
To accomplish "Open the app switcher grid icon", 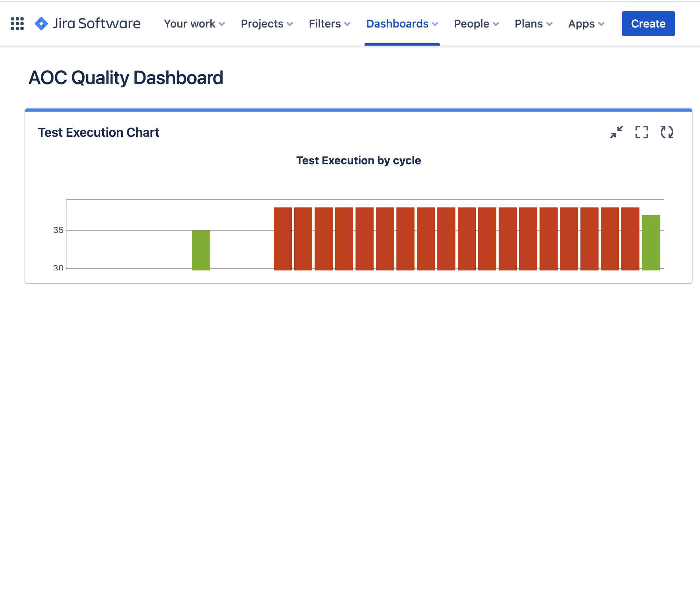I will coord(17,24).
